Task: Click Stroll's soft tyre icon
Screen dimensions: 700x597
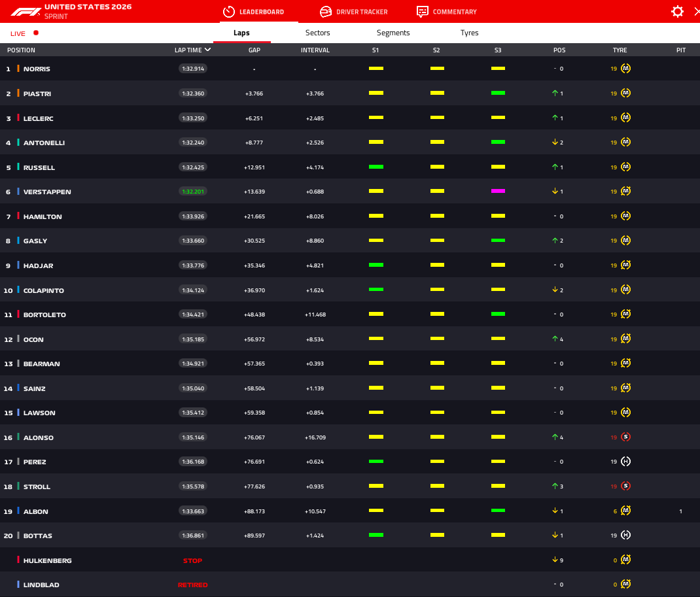Action: (x=625, y=486)
